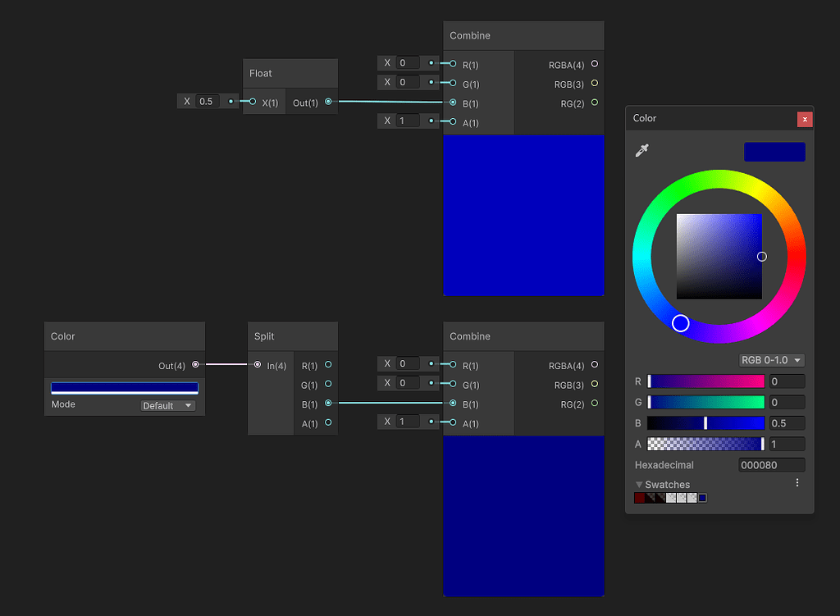
Task: Click the RGBA(4) output port on top Combine node
Action: pos(594,64)
